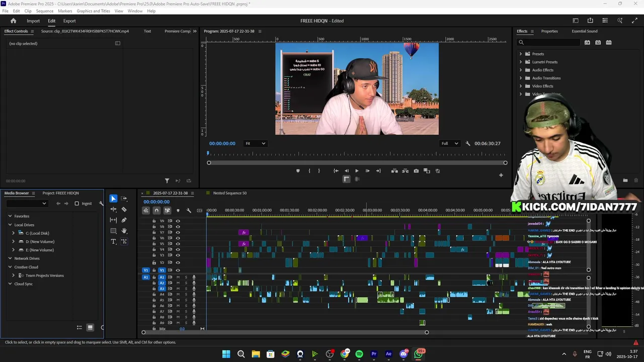Viewport: 644px width, 362px height.
Task: Play the Program monitor sequence
Action: point(357,171)
